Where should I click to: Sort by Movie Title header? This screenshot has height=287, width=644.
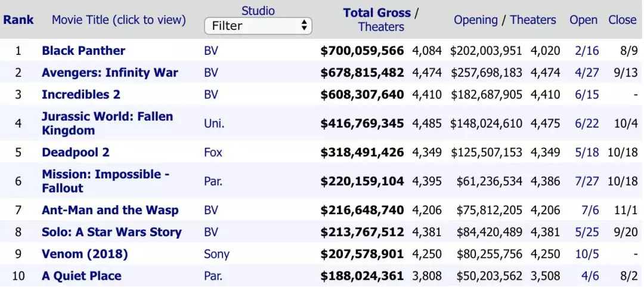click(119, 20)
